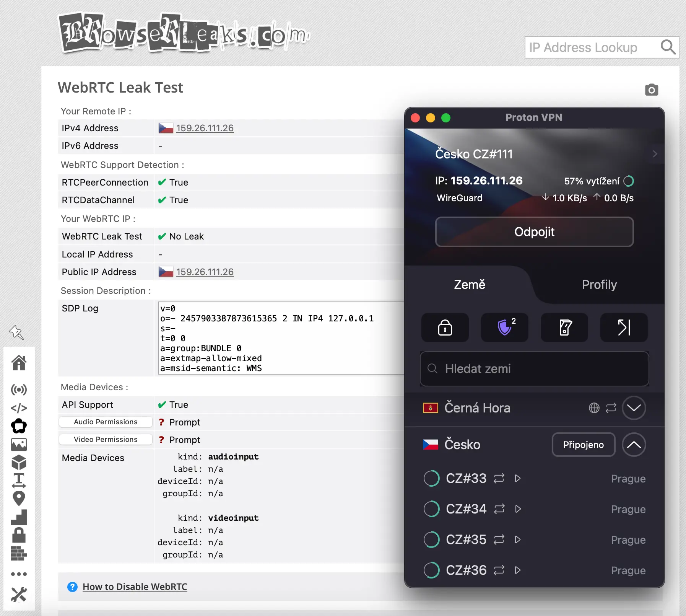Screen dimensions: 686x616
Task: Select the Země tab
Action: [x=470, y=285]
